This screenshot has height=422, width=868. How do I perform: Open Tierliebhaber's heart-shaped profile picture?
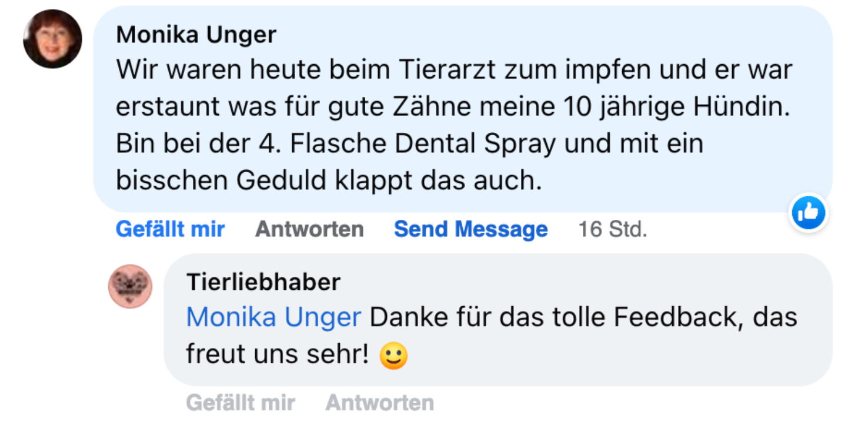tap(131, 286)
